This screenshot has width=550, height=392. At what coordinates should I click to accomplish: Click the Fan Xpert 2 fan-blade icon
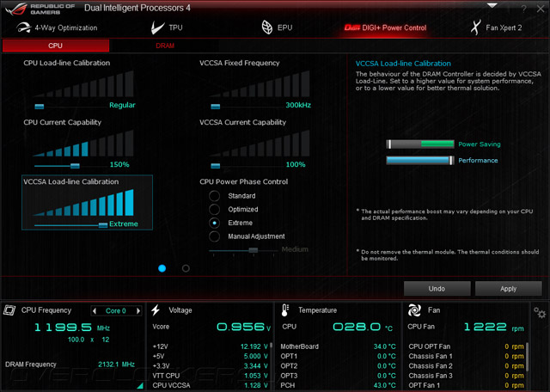point(475,28)
